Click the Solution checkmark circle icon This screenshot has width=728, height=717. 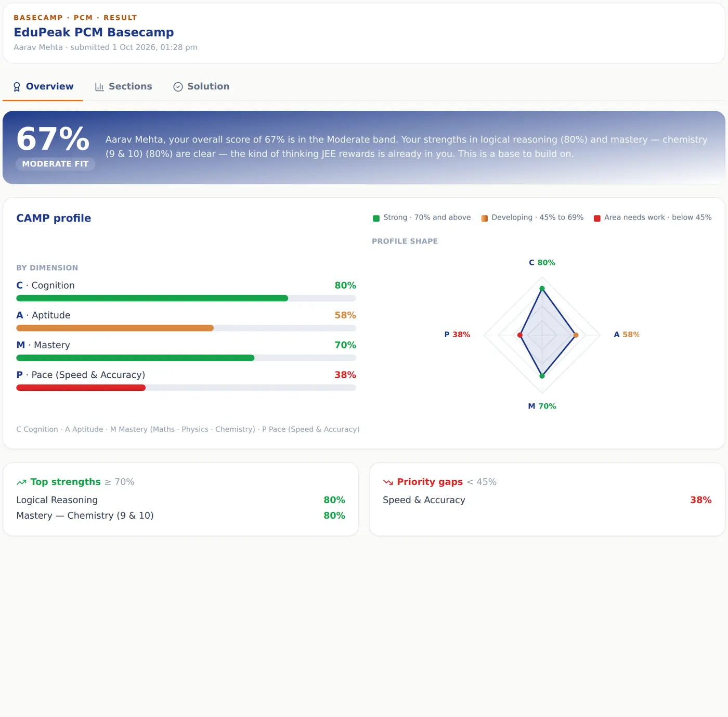pos(178,87)
